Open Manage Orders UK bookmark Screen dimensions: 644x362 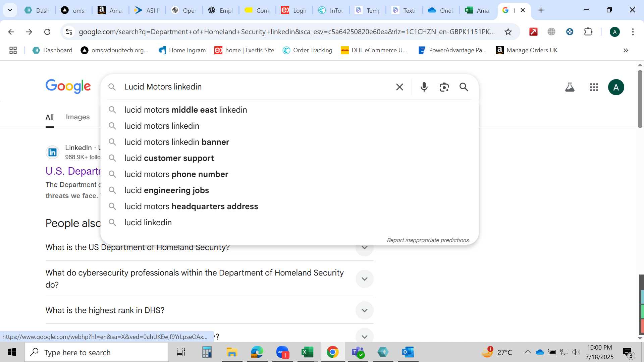coord(527,50)
